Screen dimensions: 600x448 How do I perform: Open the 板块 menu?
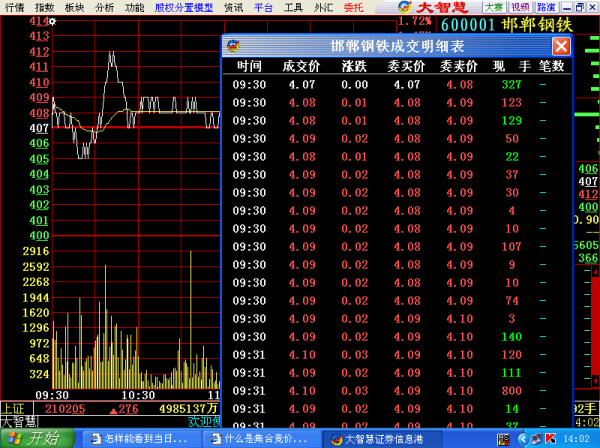pos(74,7)
